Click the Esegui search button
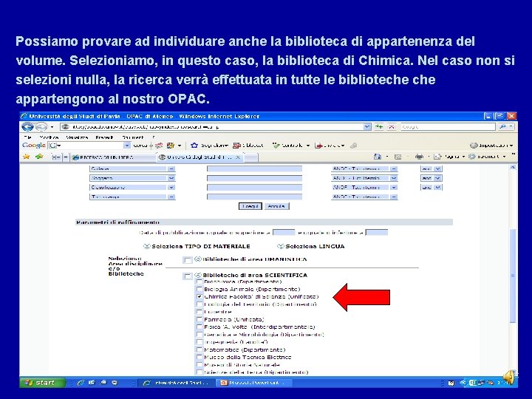The image size is (532, 399). point(250,206)
